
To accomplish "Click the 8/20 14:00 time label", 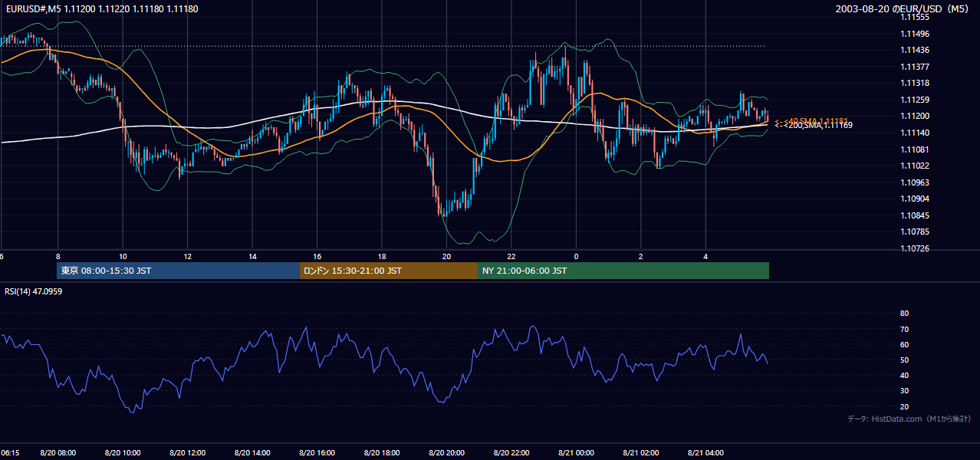I will tap(252, 453).
